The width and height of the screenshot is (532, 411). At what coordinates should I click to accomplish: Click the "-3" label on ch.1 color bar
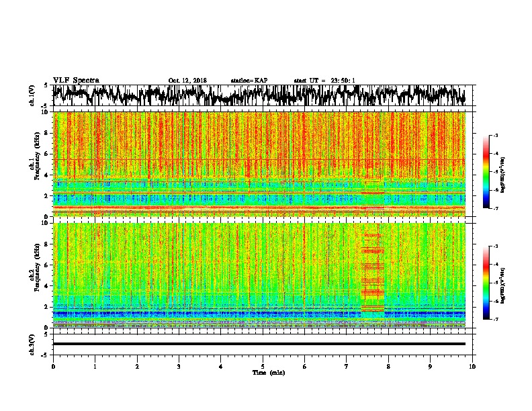pos(495,135)
